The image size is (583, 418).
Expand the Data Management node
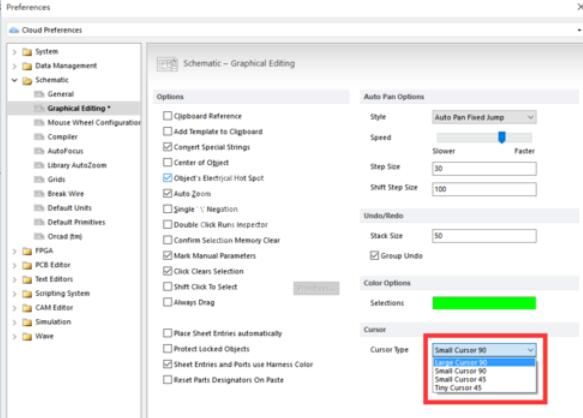click(15, 66)
